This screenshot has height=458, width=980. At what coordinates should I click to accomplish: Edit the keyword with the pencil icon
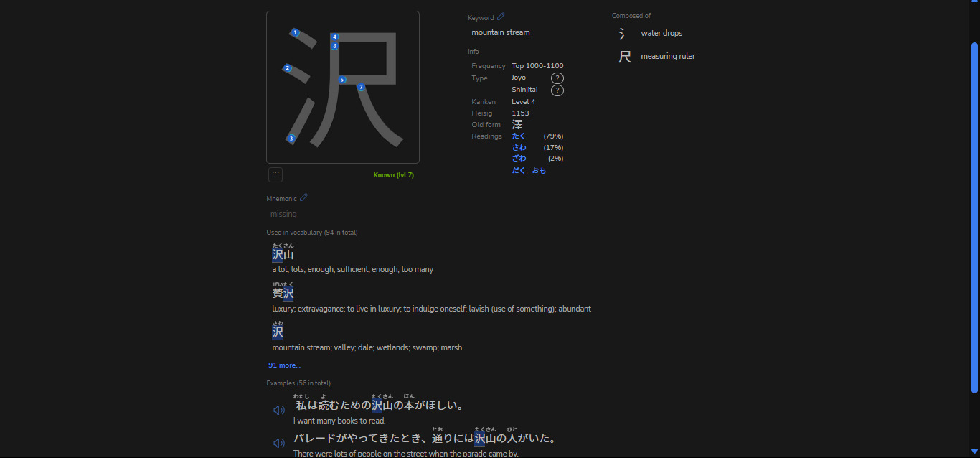pyautogui.click(x=501, y=17)
